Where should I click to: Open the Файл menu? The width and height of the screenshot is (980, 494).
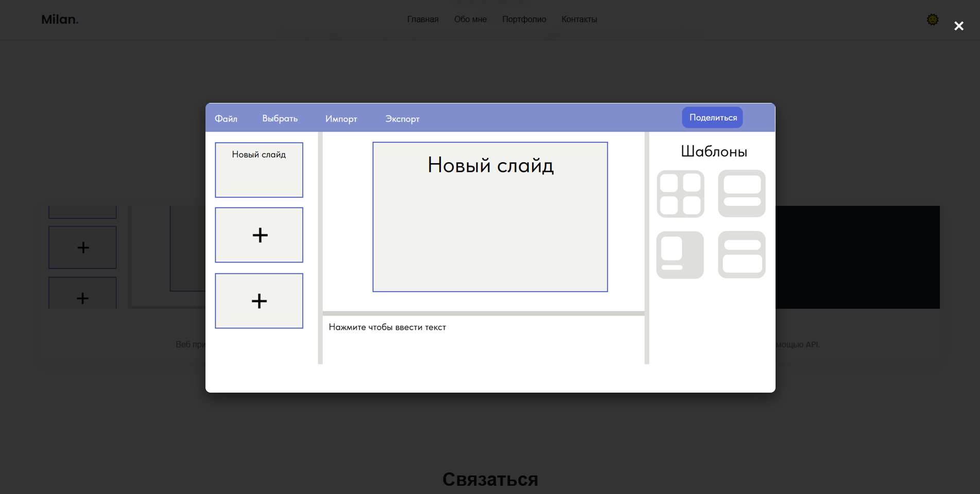point(226,119)
